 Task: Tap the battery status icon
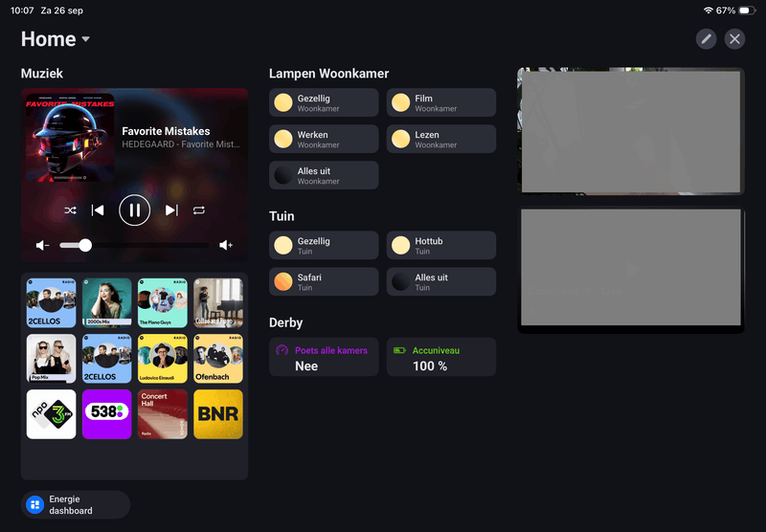click(x=747, y=11)
